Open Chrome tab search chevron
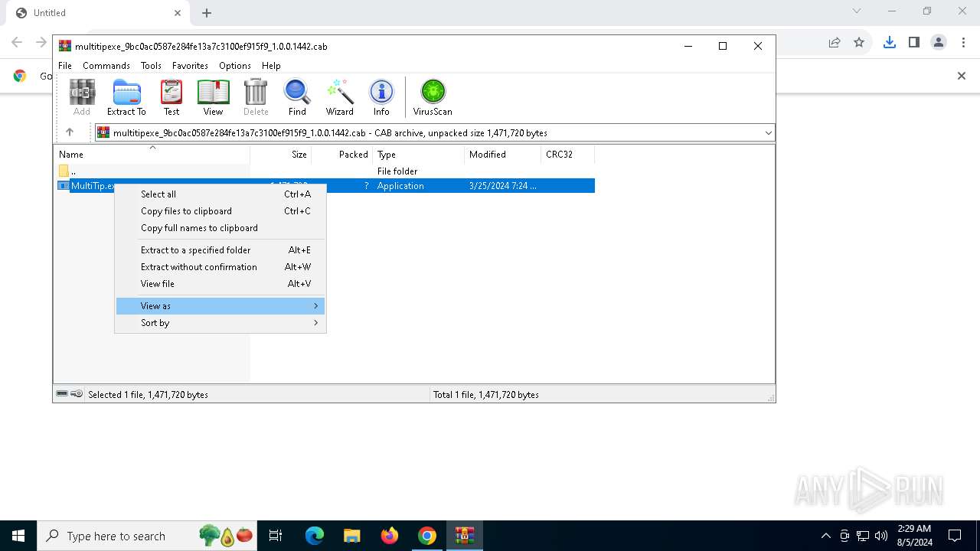This screenshot has height=551, width=980. [857, 11]
